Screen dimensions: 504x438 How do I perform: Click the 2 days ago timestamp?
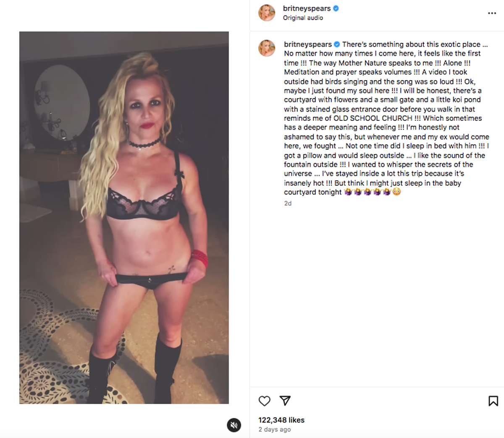tap(275, 429)
